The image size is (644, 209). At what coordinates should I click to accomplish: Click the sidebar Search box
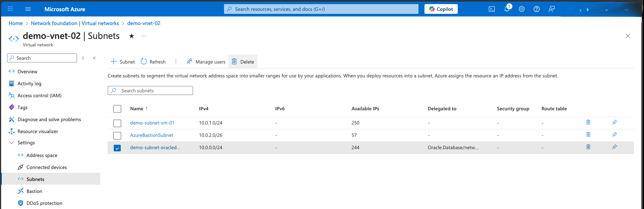(42, 58)
